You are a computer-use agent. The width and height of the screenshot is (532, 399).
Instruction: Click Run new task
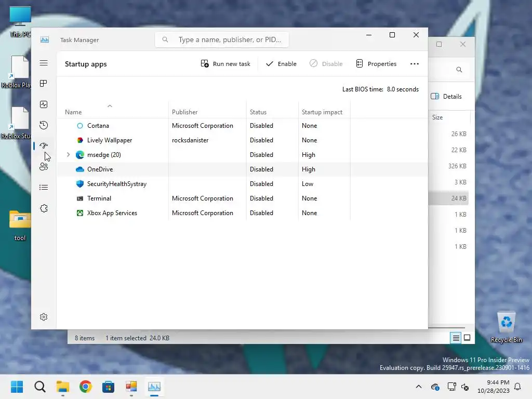point(225,64)
